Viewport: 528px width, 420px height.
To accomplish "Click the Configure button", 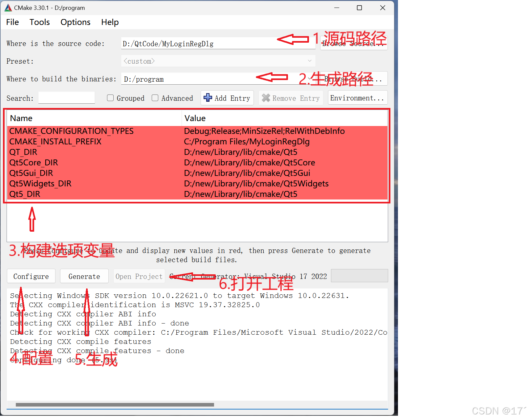I will point(31,276).
